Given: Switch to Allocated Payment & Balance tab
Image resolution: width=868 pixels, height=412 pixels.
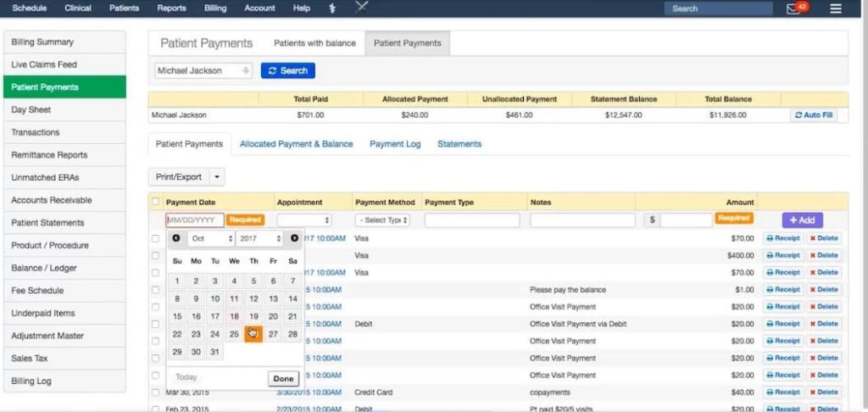Looking at the screenshot, I should coord(296,144).
